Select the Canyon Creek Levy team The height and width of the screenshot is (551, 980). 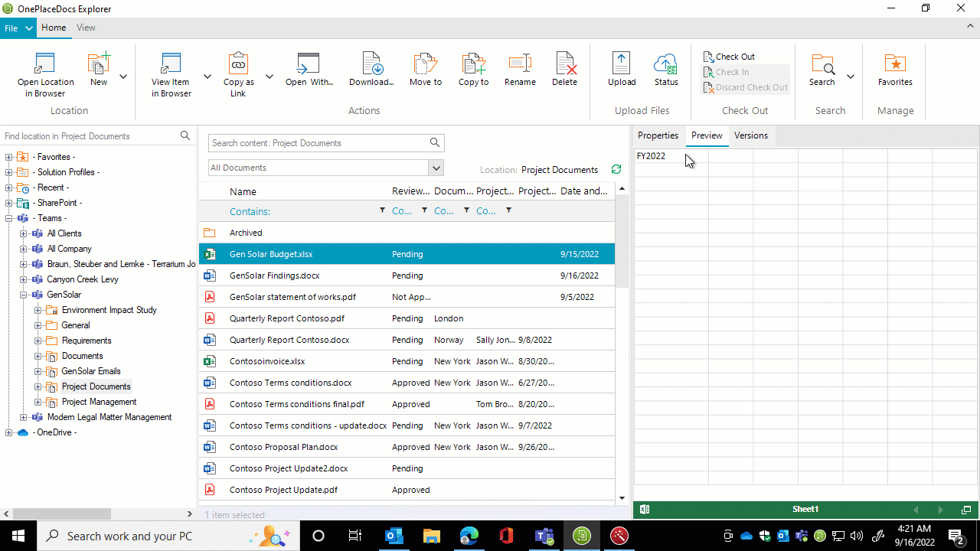pos(83,279)
